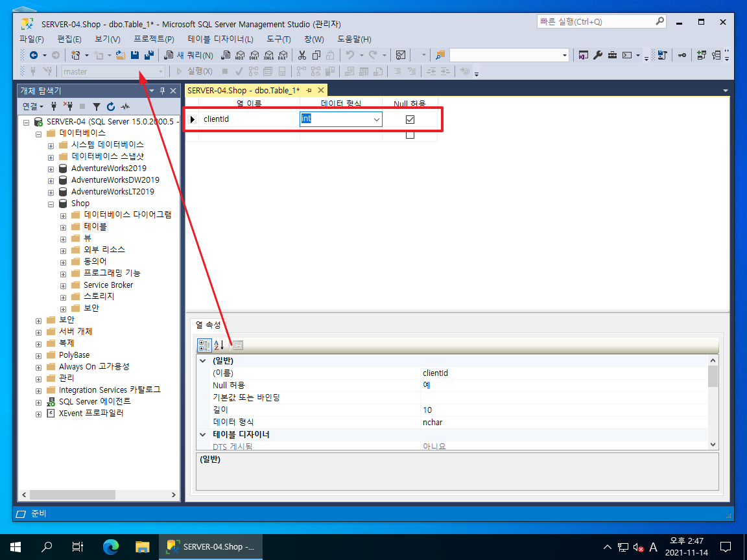This screenshot has height=560, width=747.
Task: Click the 새 쿼리(N) button
Action: 189,55
